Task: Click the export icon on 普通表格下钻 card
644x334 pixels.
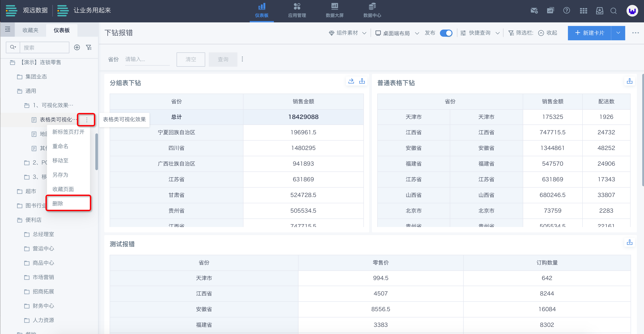Action: 629,81
